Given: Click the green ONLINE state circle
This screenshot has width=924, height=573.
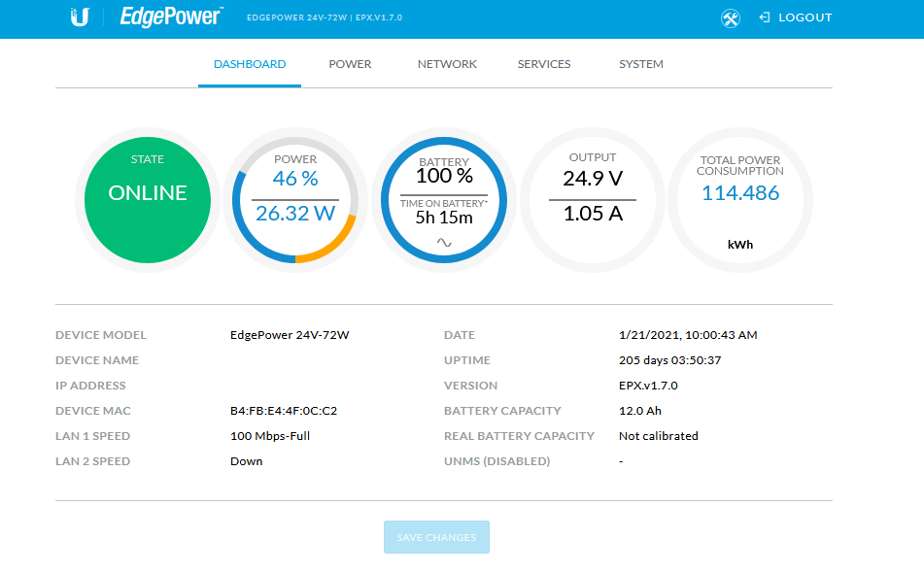Looking at the screenshot, I should [148, 200].
